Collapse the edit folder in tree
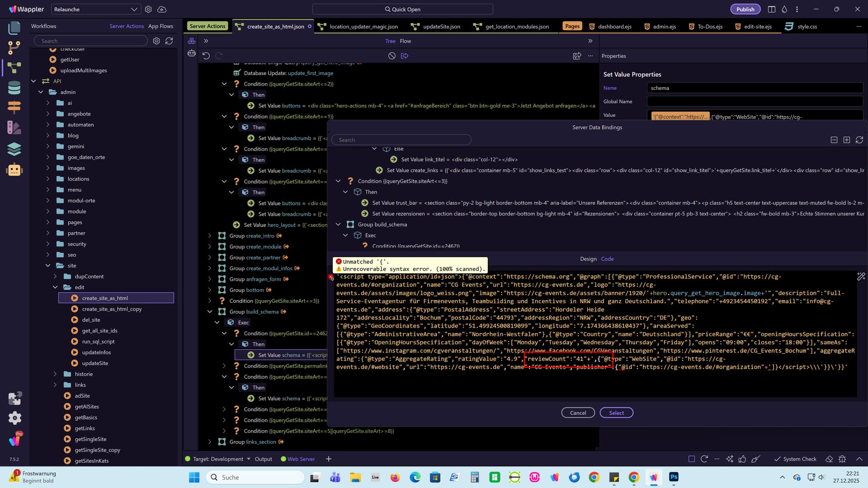Viewport: 868px width, 488px height. click(x=55, y=287)
